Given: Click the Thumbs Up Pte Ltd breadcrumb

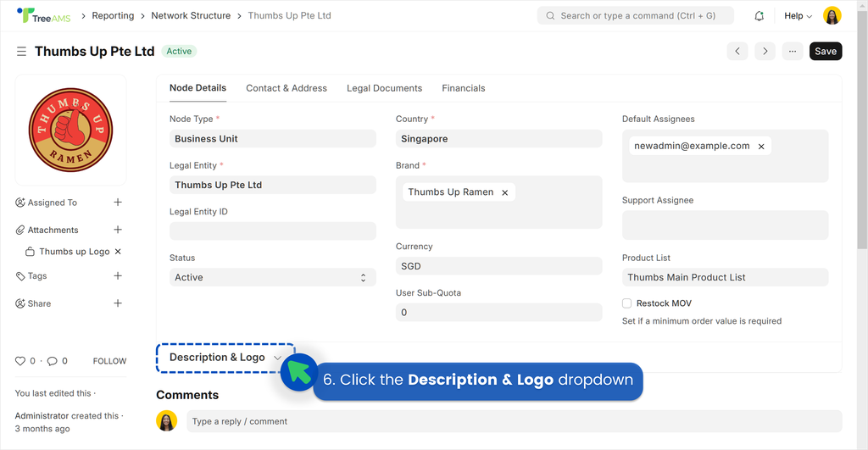Looking at the screenshot, I should coord(290,15).
